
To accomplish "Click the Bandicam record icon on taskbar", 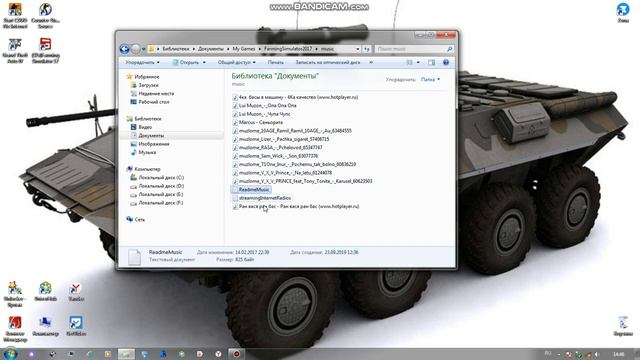I will point(236,354).
